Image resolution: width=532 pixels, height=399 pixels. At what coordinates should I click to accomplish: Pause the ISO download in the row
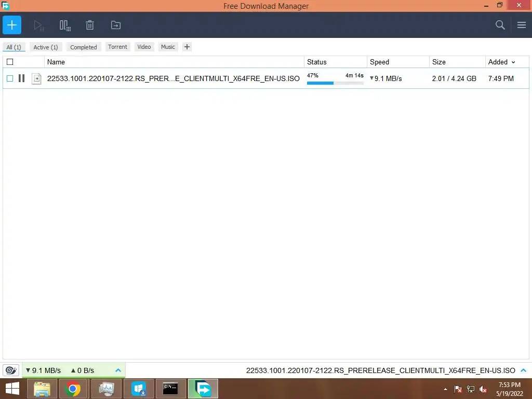click(21, 78)
